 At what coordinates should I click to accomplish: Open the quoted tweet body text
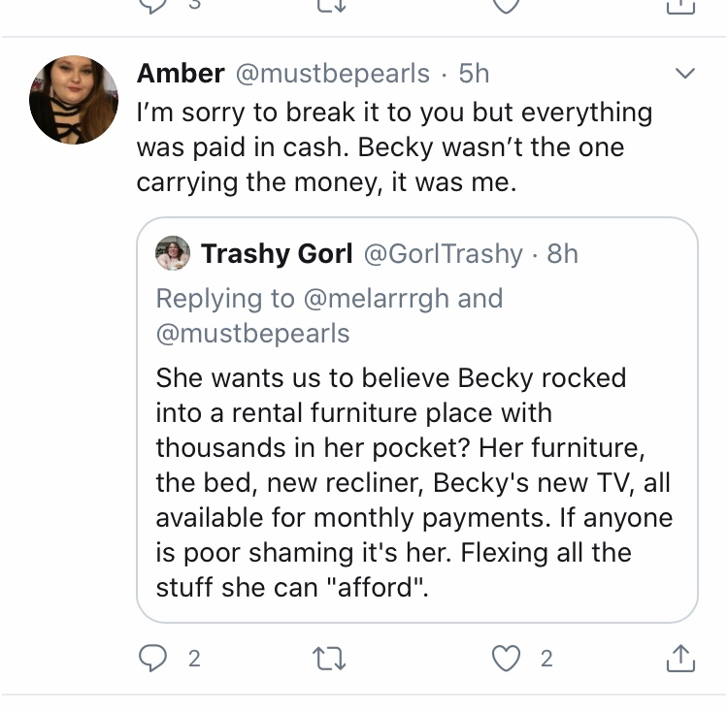click(x=414, y=482)
